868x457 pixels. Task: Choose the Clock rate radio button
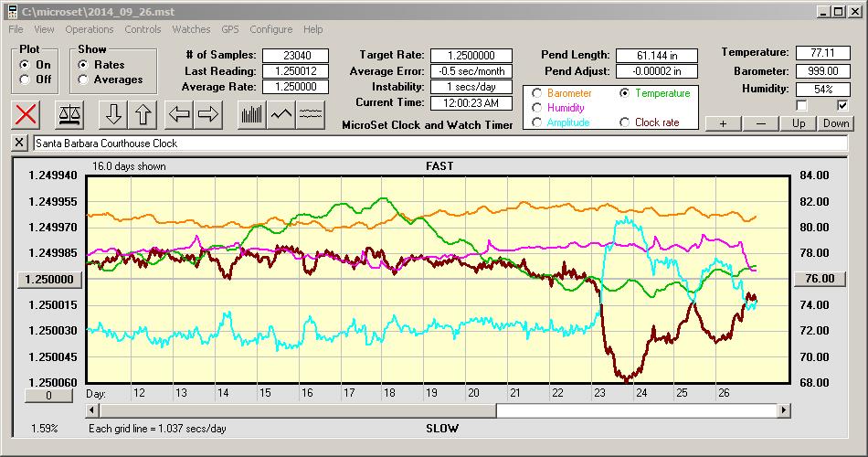coord(625,122)
